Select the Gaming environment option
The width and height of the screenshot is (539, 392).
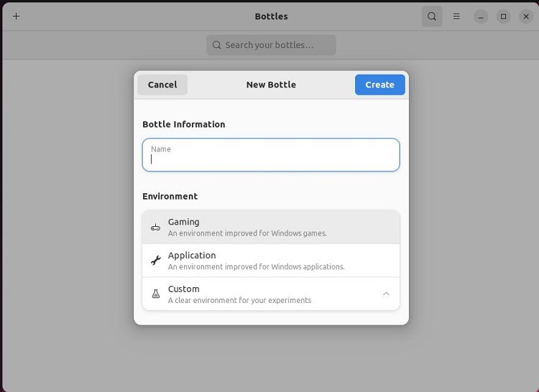coord(271,227)
